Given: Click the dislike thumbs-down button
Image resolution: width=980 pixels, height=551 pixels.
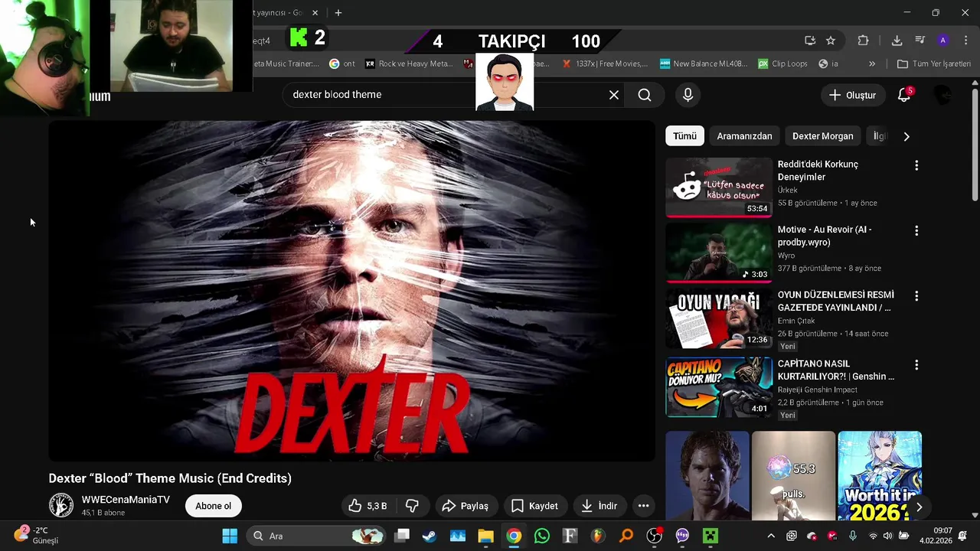Looking at the screenshot, I should (412, 506).
